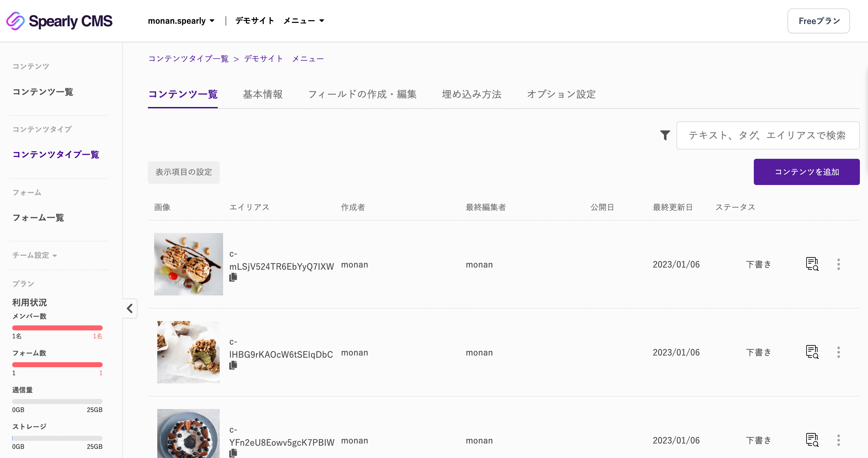Copy alias c-mLSjV524TR6EbYyQ7IXW icon

(x=233, y=277)
